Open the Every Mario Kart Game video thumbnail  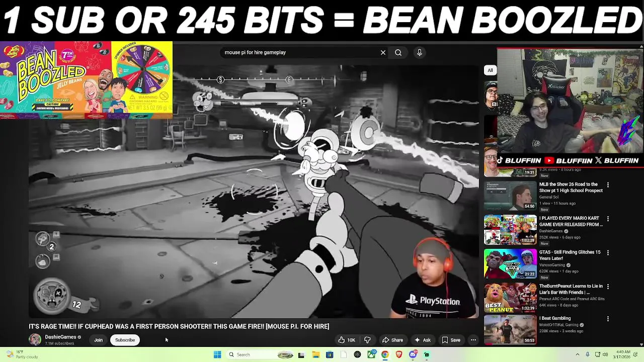click(x=510, y=230)
